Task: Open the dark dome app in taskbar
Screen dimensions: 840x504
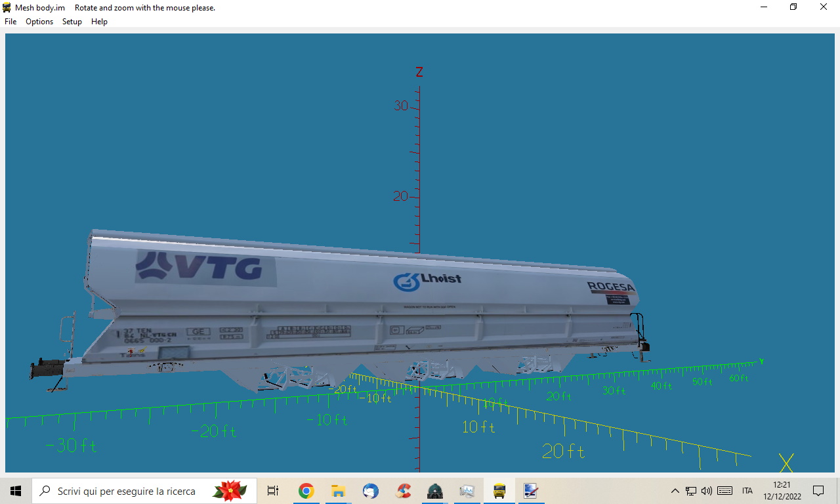Action: [434, 491]
